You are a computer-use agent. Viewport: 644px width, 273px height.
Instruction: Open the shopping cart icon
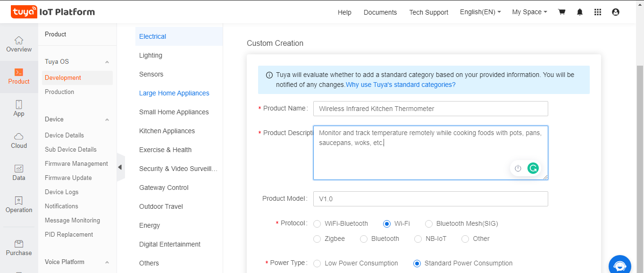561,12
